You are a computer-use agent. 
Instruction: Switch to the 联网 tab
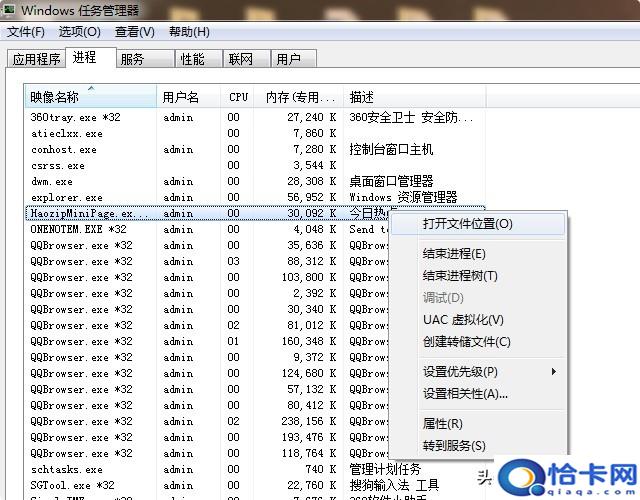pyautogui.click(x=240, y=59)
